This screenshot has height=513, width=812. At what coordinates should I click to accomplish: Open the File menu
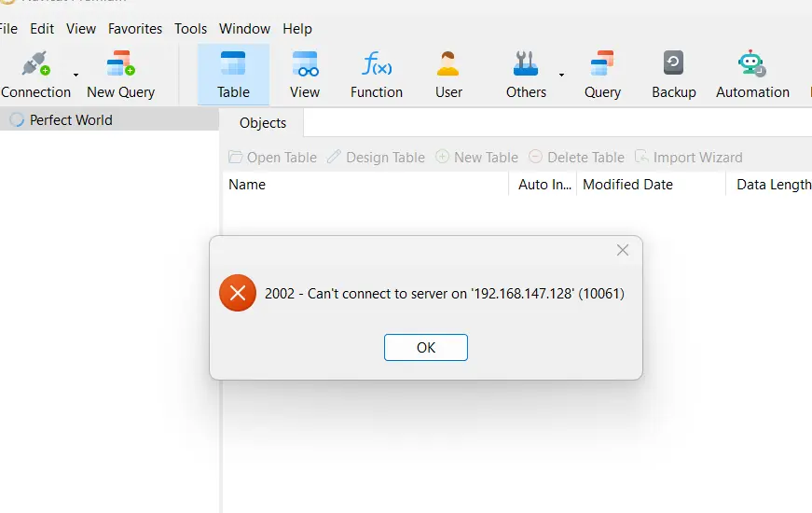[7, 29]
